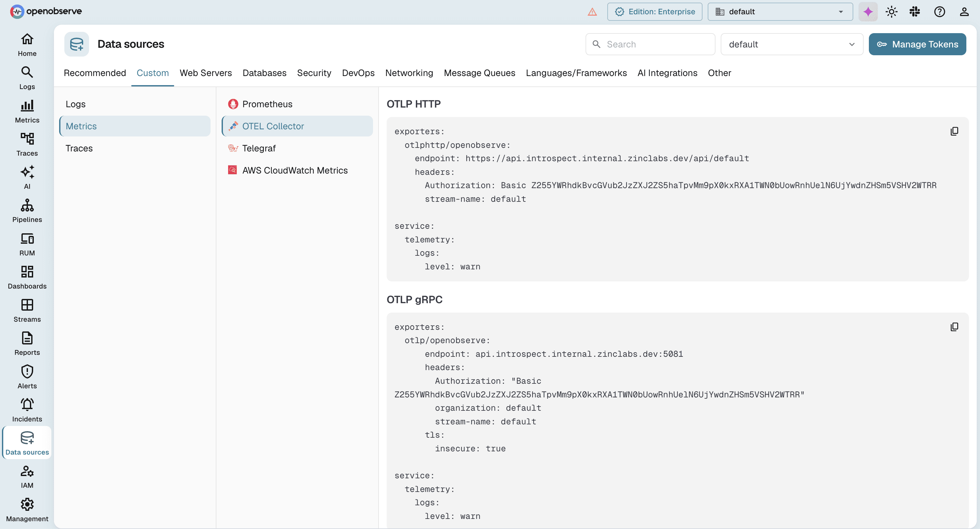The image size is (980, 529).
Task: Select Traces in the custom list
Action: click(x=135, y=148)
